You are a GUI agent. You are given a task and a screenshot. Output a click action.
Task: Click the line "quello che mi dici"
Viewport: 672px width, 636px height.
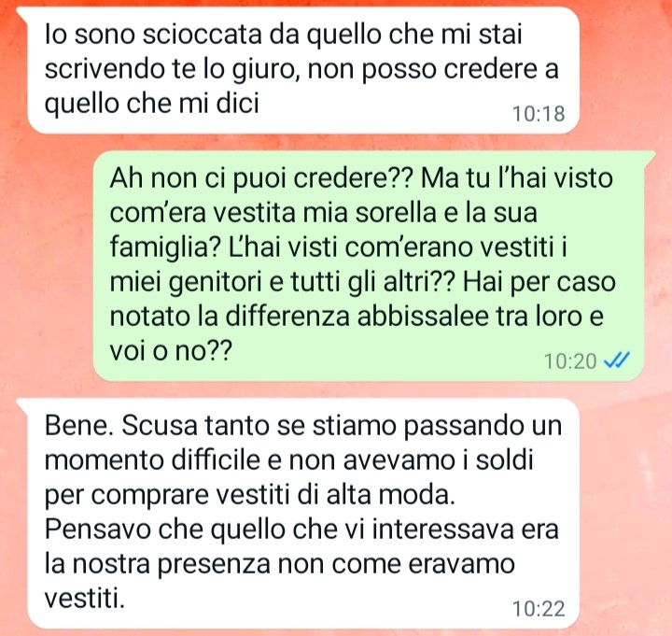(152, 104)
